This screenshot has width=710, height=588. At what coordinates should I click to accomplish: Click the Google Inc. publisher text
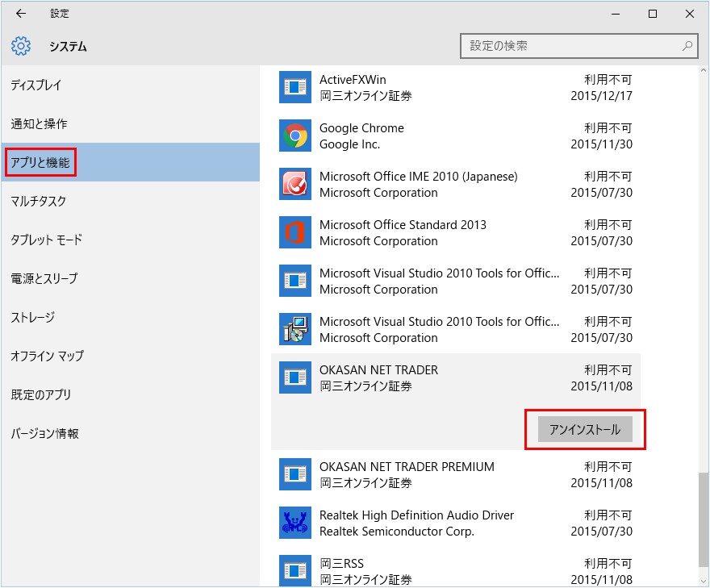click(349, 144)
